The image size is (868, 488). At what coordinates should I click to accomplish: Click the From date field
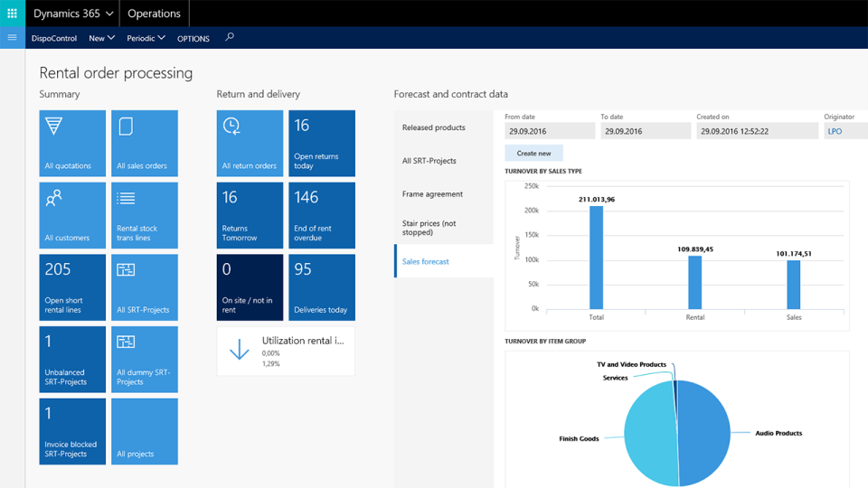550,131
